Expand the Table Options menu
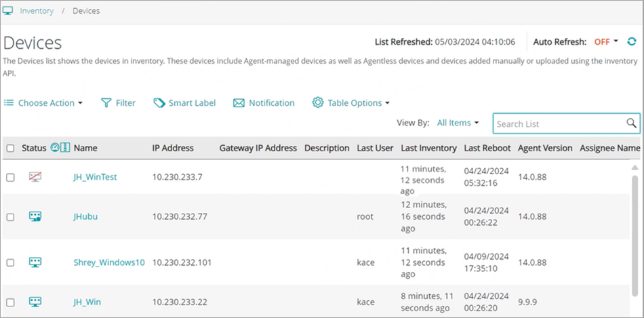 (351, 103)
